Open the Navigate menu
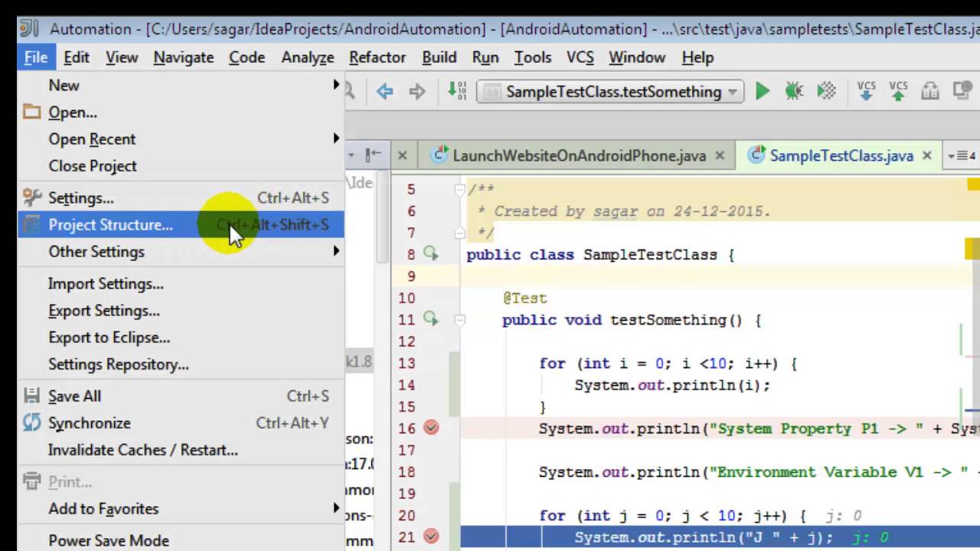The image size is (980, 551). point(184,57)
